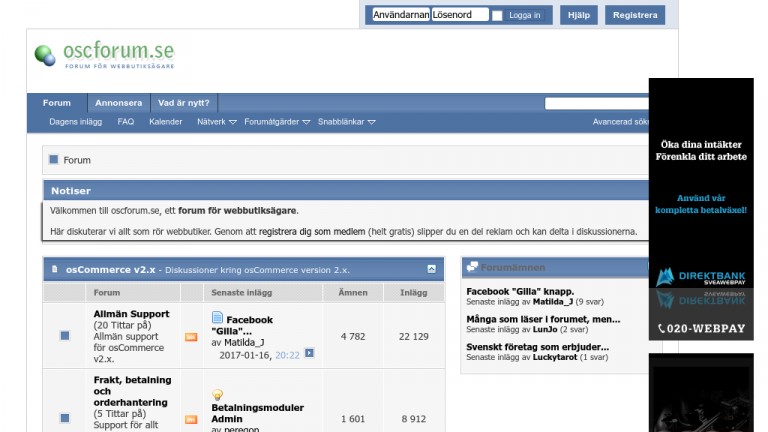This screenshot has width=768, height=432.
Task: Toggle the remember login checkbox
Action: (497, 16)
